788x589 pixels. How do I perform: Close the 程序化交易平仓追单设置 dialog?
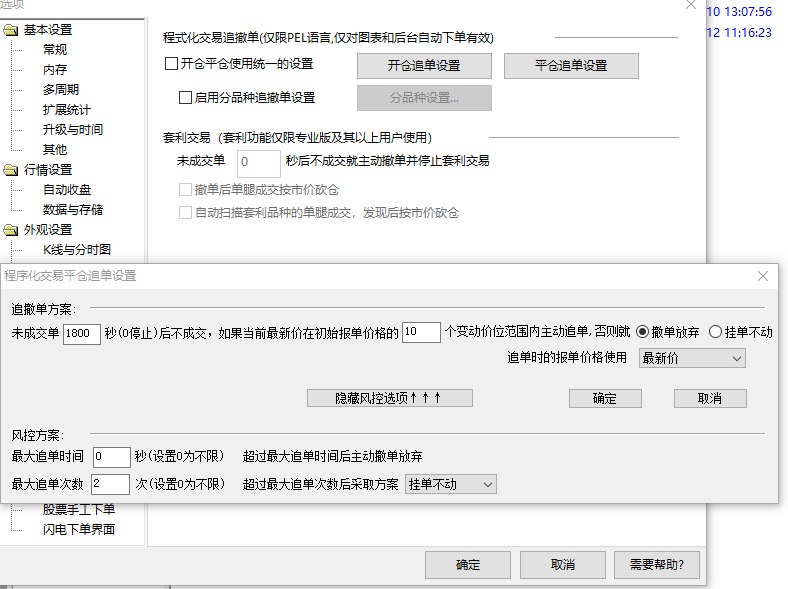[x=762, y=276]
